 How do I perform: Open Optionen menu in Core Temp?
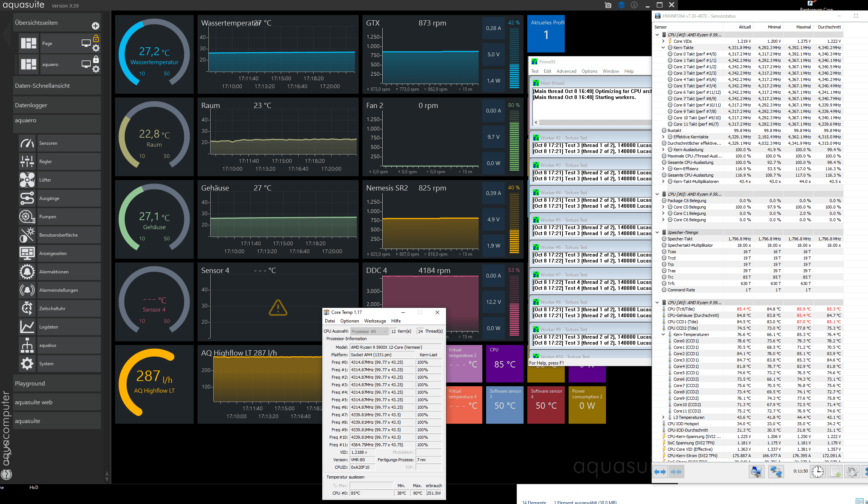(x=349, y=321)
